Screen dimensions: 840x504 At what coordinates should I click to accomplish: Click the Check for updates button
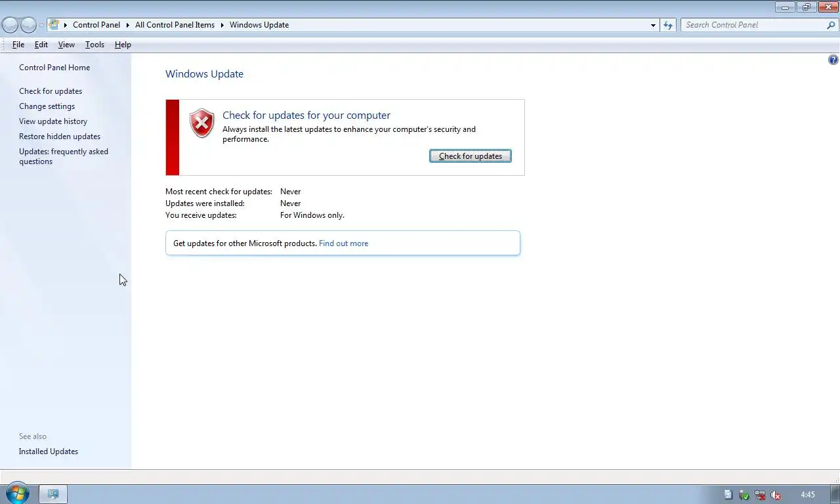[471, 156]
